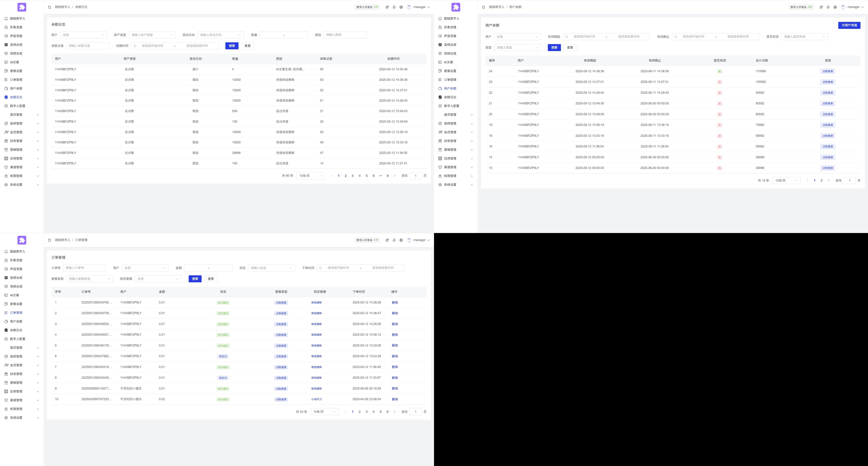
Task: Open 是否有效 dropdown in 用户余额 window
Action: (805, 37)
